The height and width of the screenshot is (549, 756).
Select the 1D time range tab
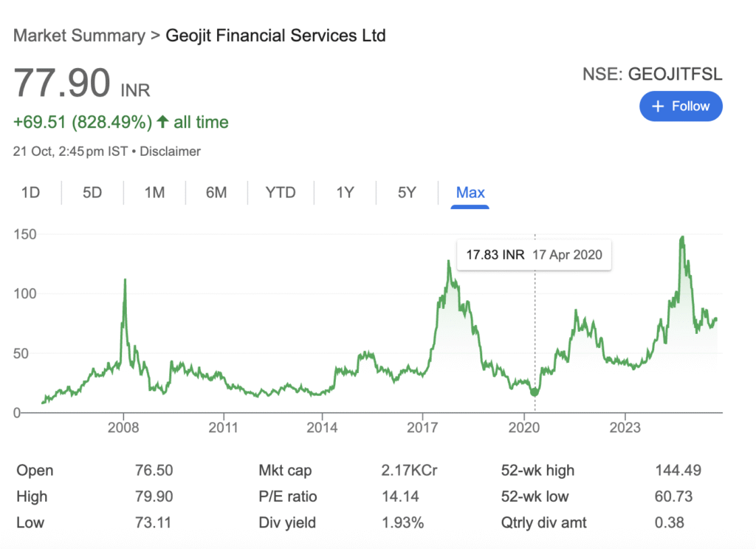pos(30,193)
